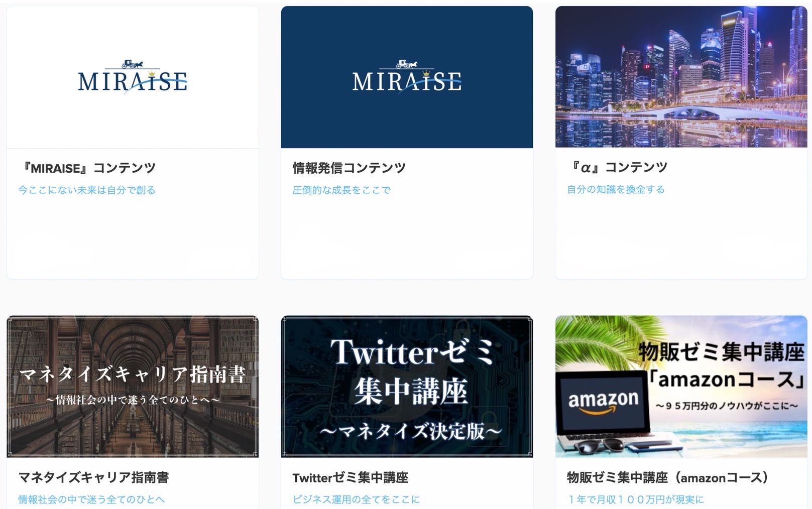
Task: Select the 情報社会の中で迷う全てのひとへ blue subtitle
Action: (x=91, y=499)
